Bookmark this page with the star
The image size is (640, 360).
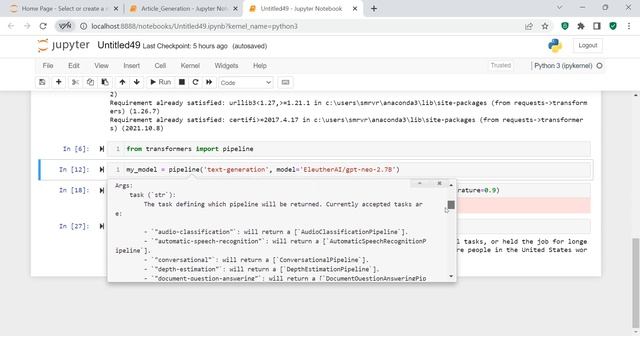coord(545,26)
